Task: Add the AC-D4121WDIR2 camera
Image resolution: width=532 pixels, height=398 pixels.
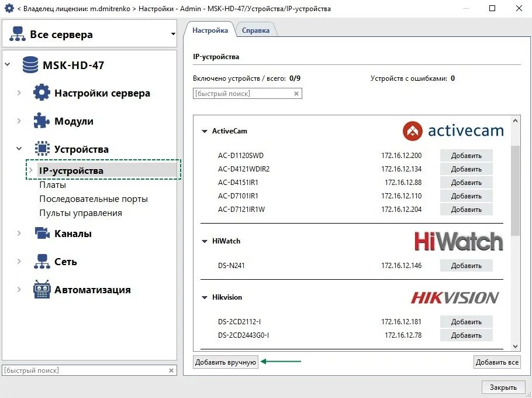Action: tap(466, 169)
